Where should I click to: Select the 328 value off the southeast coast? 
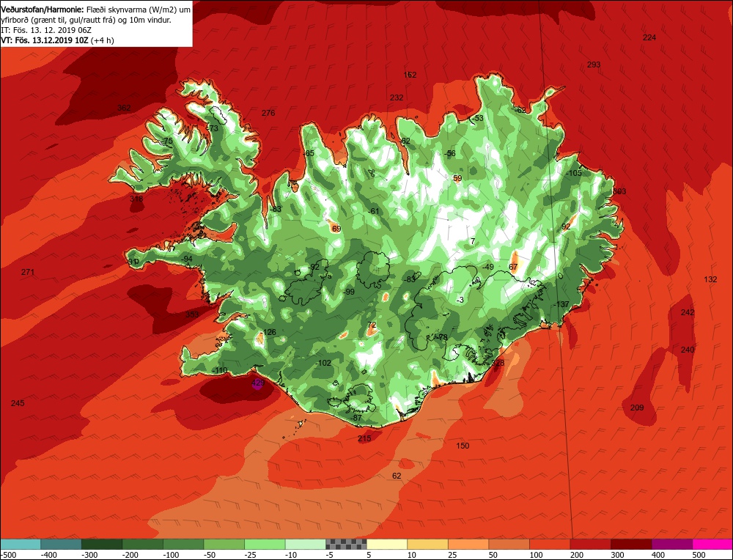coord(498,364)
